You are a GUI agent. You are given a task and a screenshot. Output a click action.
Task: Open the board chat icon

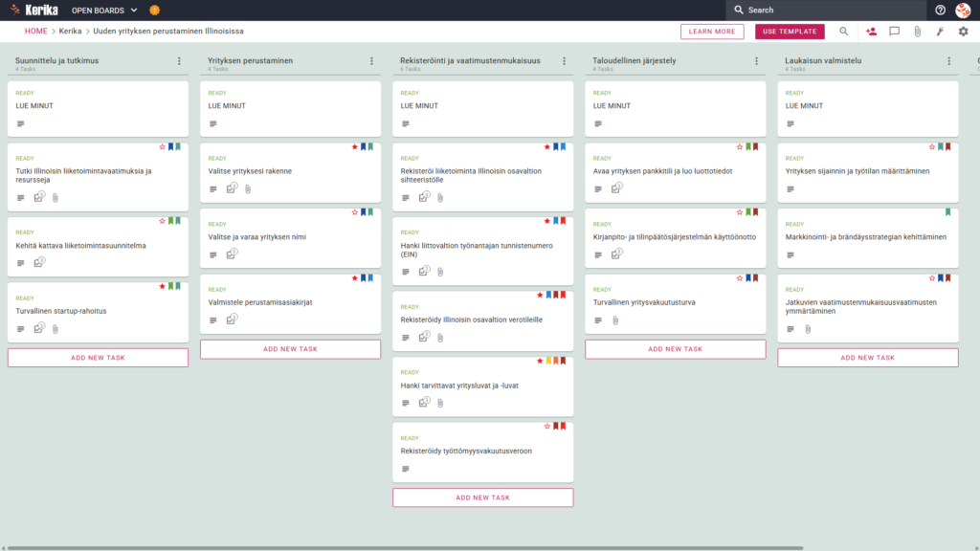tap(895, 32)
